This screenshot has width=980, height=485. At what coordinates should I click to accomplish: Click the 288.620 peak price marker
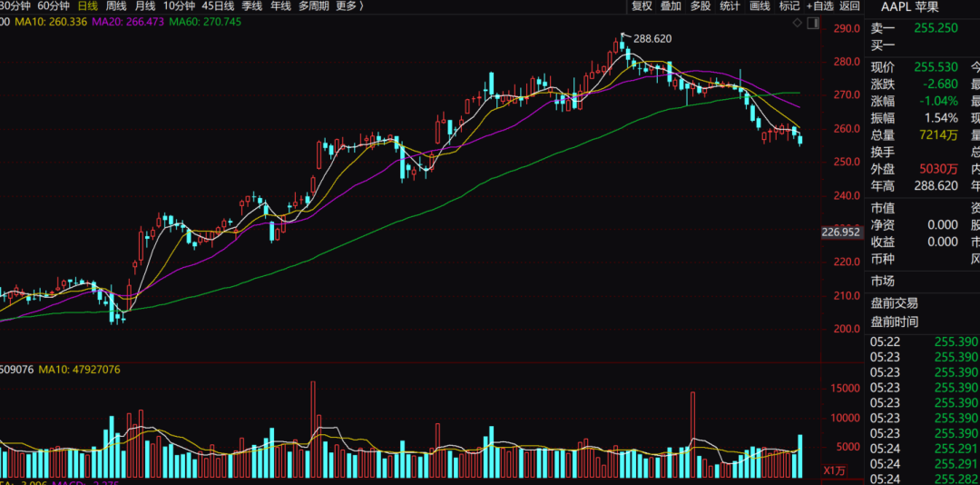point(652,38)
